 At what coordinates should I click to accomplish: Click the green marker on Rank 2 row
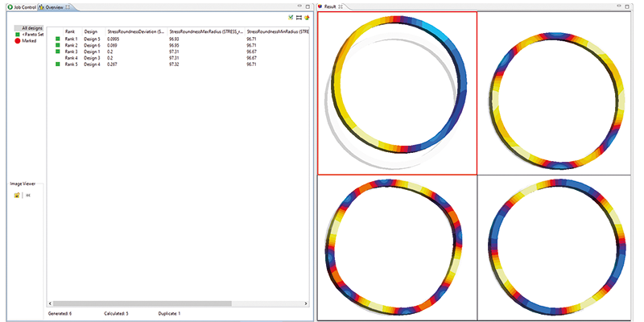[58, 45]
